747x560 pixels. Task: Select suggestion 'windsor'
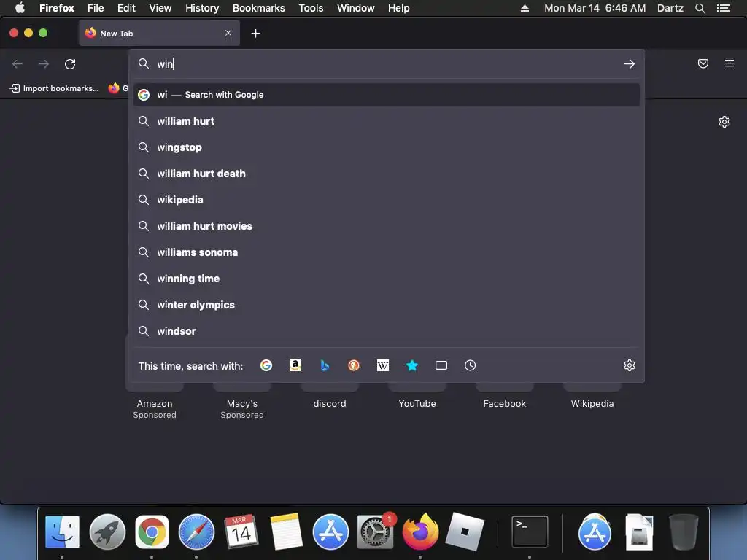pos(387,331)
